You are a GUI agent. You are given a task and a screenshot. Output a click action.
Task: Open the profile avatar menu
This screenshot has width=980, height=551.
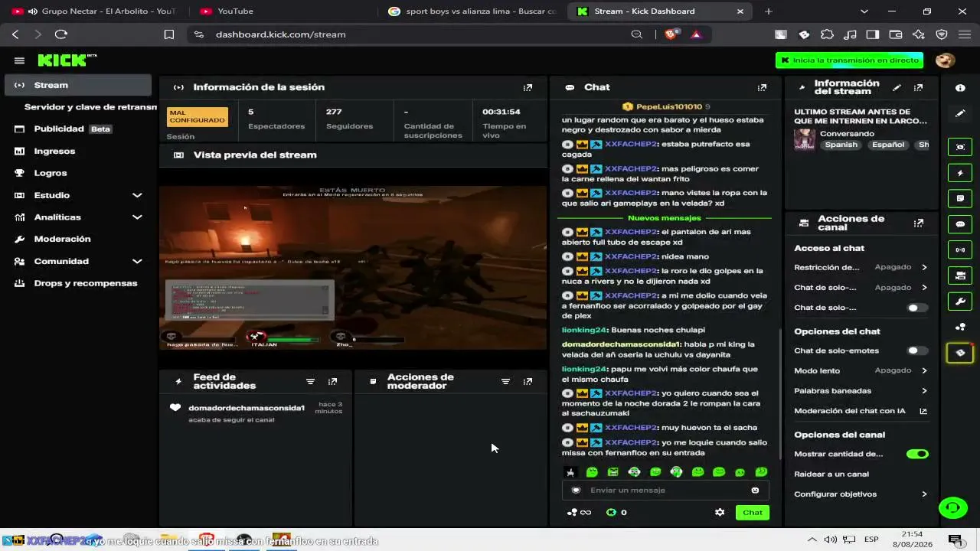(945, 60)
